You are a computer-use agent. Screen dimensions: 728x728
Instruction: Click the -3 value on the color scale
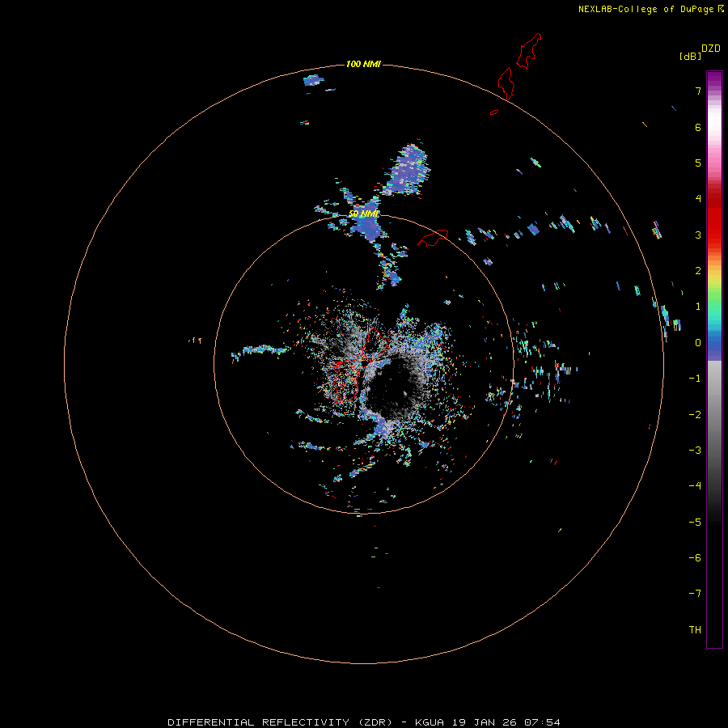tap(695, 451)
